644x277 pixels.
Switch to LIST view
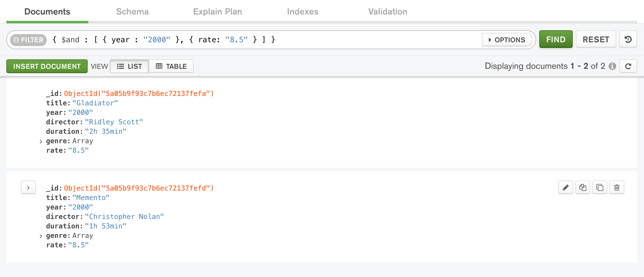point(129,66)
